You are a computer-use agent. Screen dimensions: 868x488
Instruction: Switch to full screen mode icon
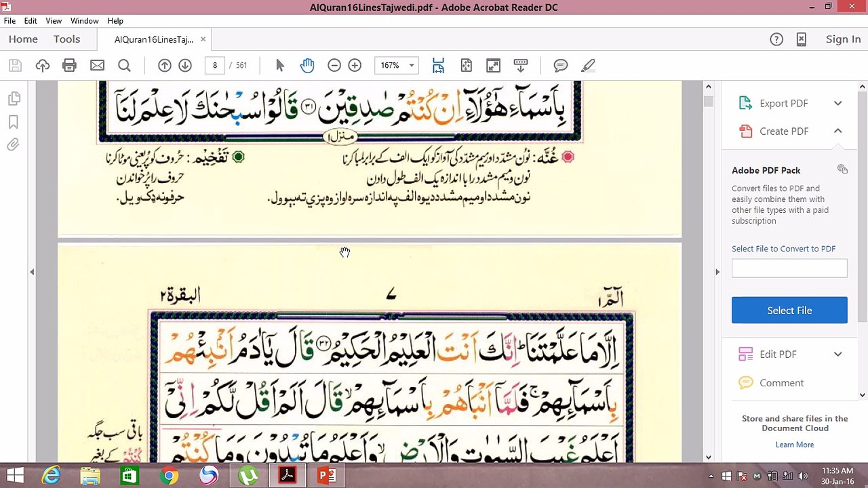click(493, 65)
